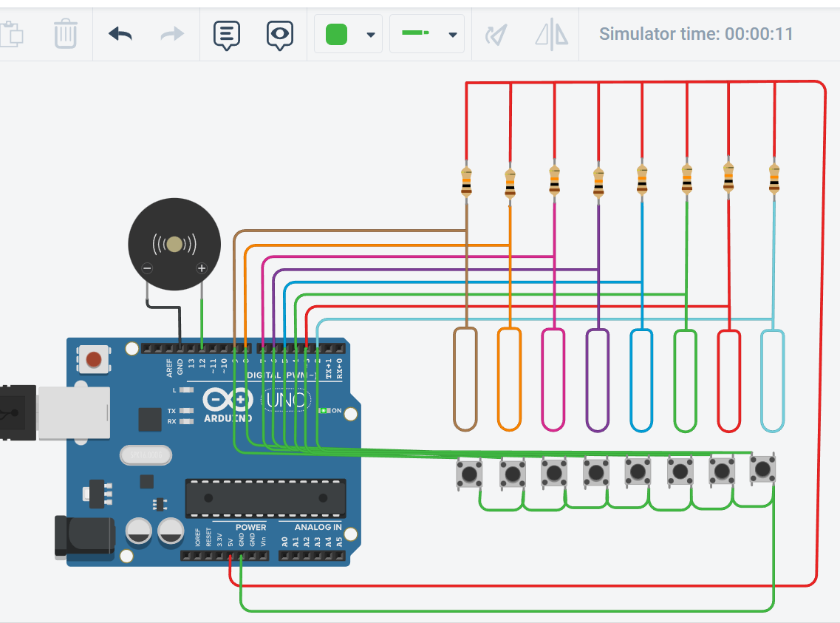Rotate the selected component
Screen dimensions: 840x623
click(x=496, y=33)
